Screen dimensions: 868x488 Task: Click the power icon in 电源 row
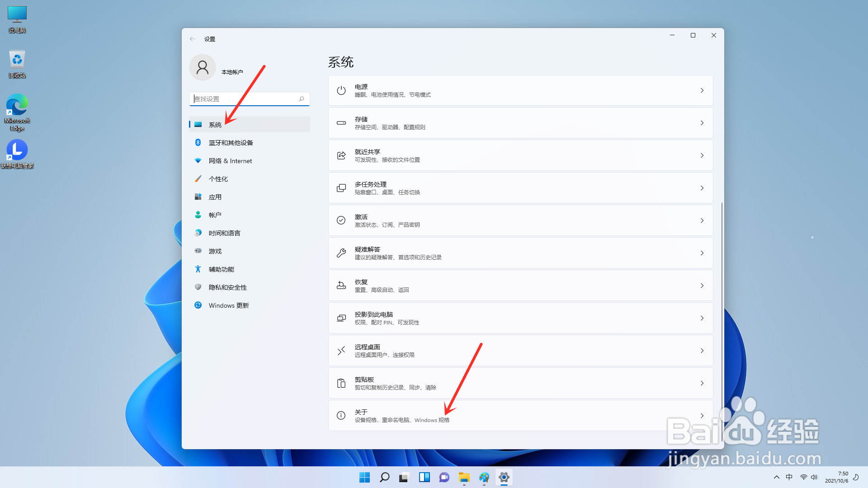[341, 90]
